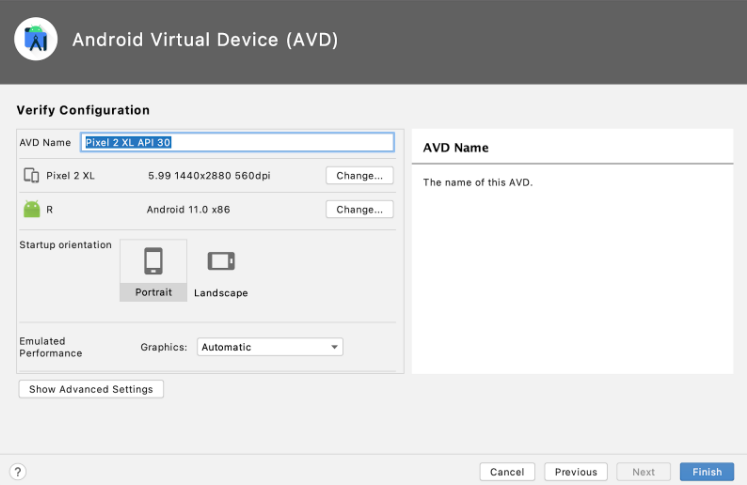Click the 'Pixel 2 XL' device name text
Image resolution: width=747 pixels, height=485 pixels.
coord(71,175)
